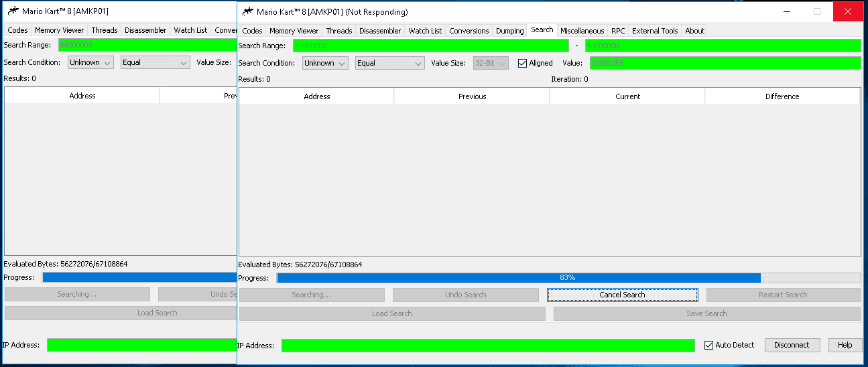
Task: Open the Equal comparison dropdown in front window
Action: (x=390, y=63)
